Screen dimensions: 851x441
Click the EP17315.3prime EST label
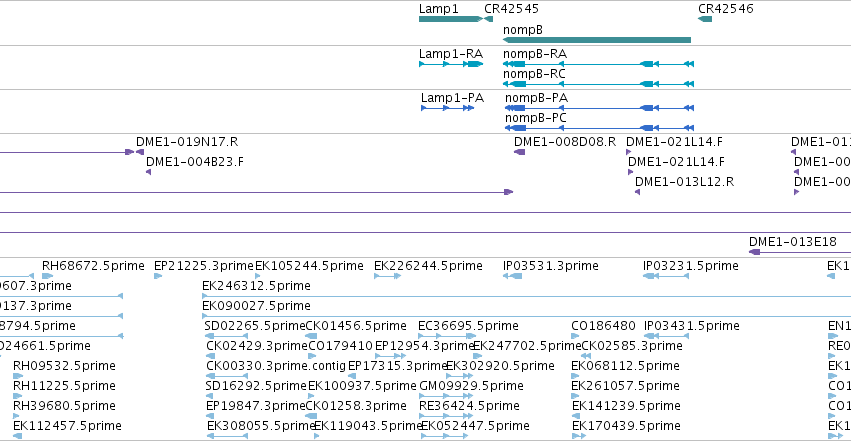[x=397, y=366]
